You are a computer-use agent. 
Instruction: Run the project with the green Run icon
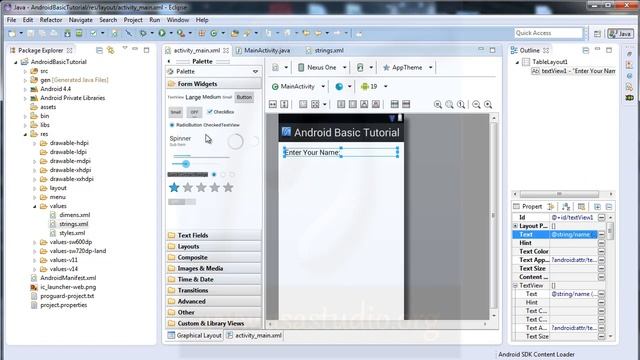(162, 33)
